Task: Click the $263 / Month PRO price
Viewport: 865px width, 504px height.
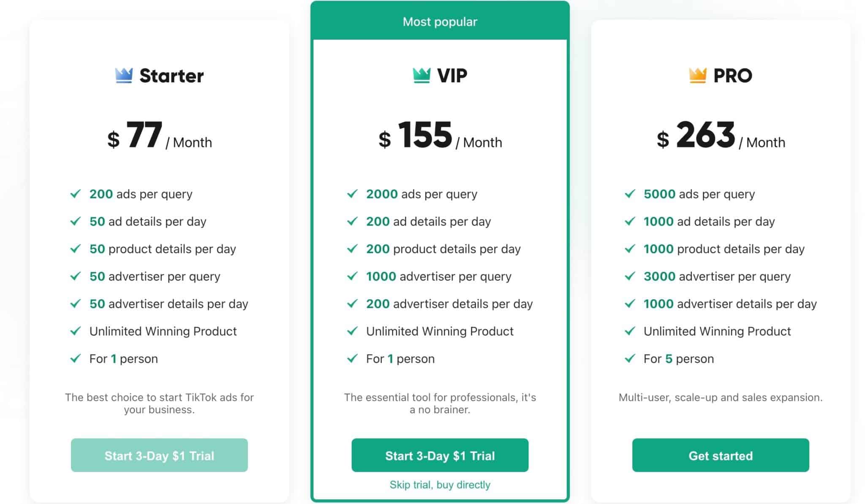Action: coord(721,136)
